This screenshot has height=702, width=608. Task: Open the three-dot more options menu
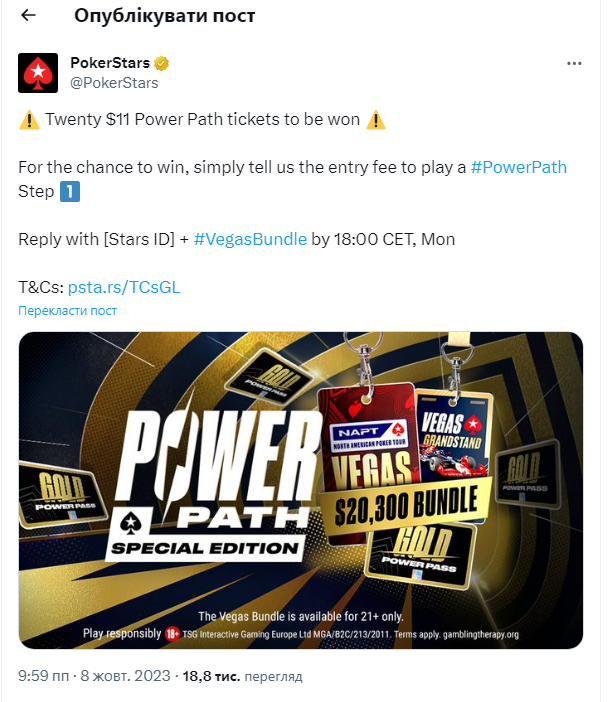(x=574, y=64)
